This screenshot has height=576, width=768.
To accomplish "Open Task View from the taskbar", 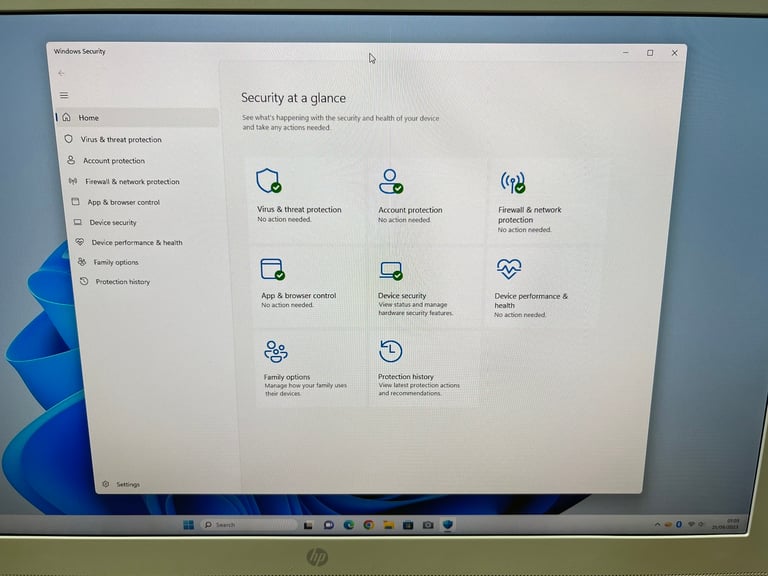I will point(308,525).
